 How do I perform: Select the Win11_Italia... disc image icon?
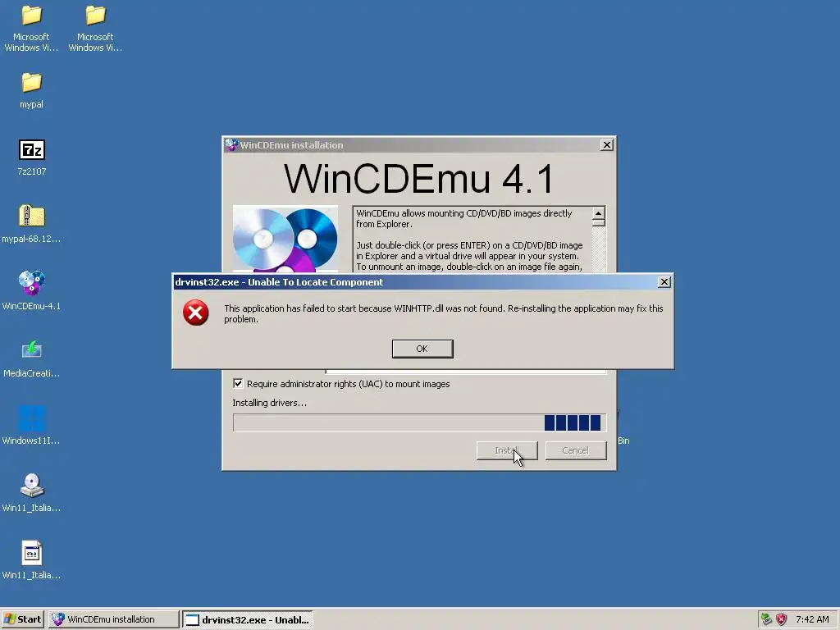click(x=32, y=486)
